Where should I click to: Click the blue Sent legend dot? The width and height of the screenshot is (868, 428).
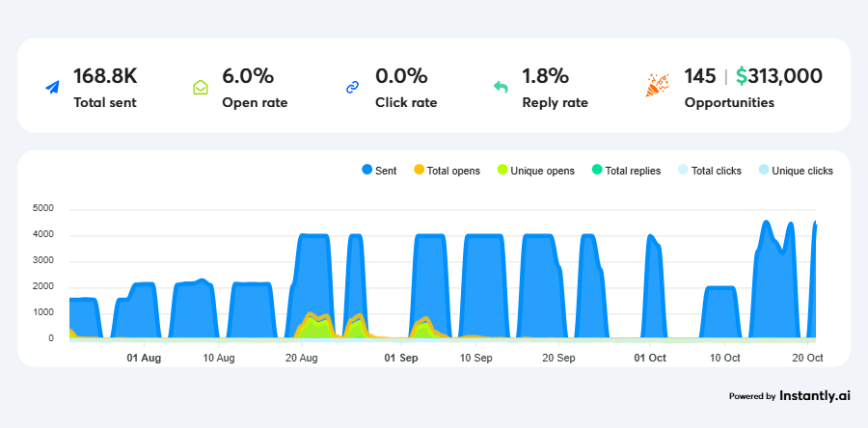tap(367, 171)
